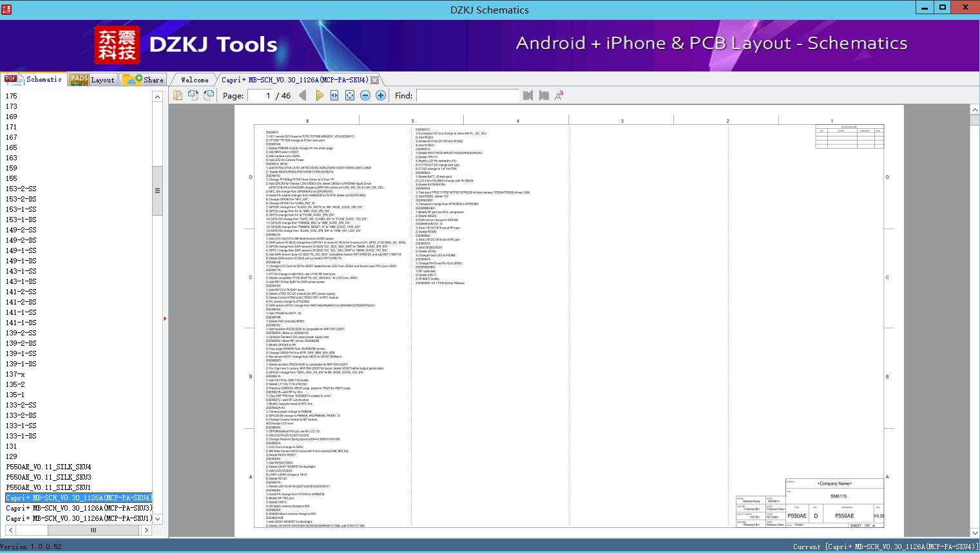Image resolution: width=980 pixels, height=553 pixels.
Task: Select file 155 in the list
Action: (x=12, y=178)
